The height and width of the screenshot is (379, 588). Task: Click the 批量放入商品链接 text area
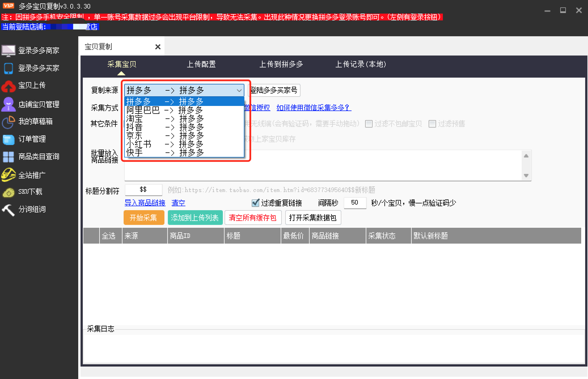click(323, 165)
